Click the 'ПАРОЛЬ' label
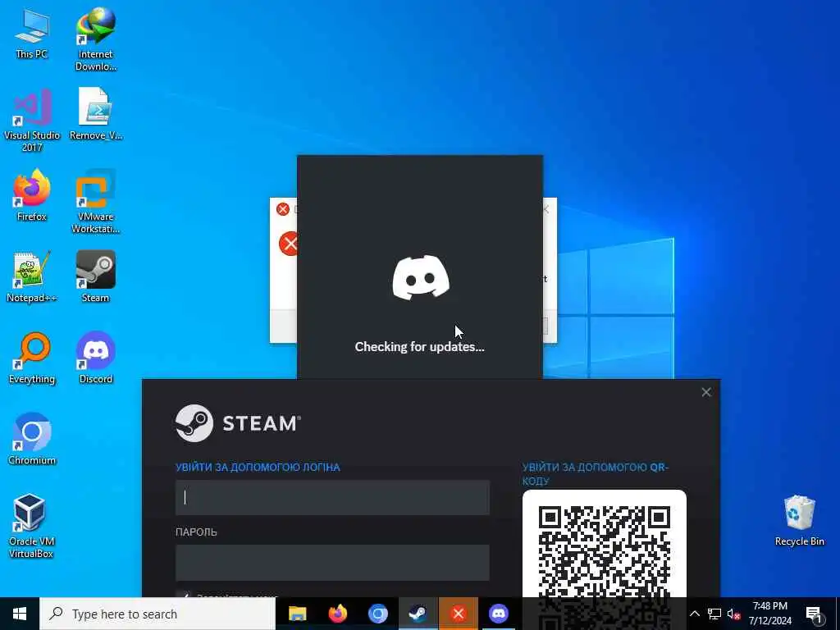 [x=196, y=532]
